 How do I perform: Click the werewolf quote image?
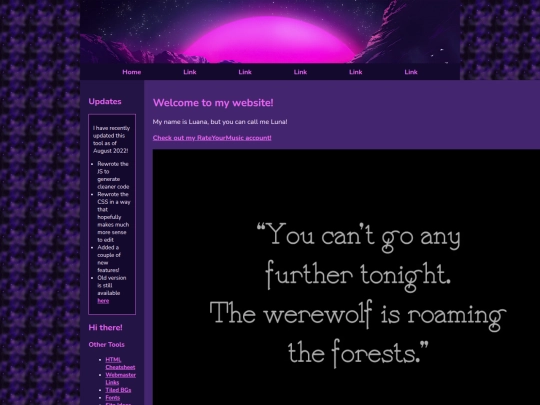pos(346,277)
